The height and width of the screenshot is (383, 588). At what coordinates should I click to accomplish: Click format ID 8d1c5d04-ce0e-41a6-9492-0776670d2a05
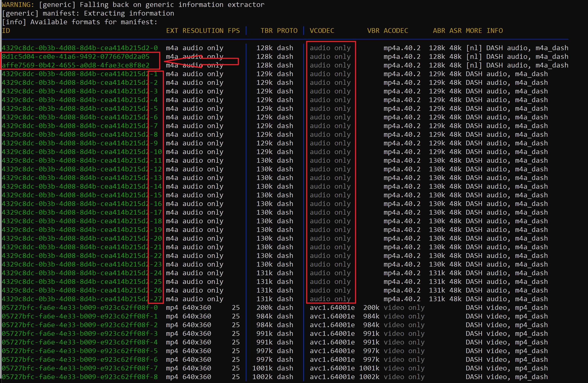coord(76,57)
